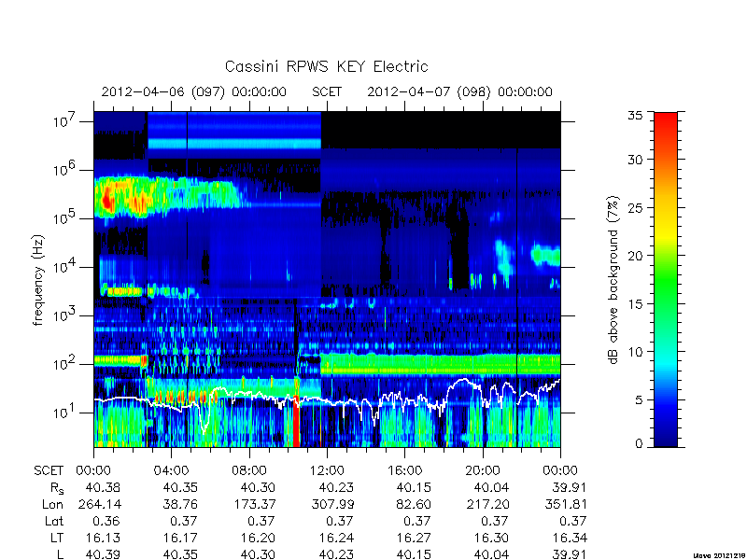Click the Lat value '0.36'
Viewport: 747px width, 560px height.
[106, 522]
